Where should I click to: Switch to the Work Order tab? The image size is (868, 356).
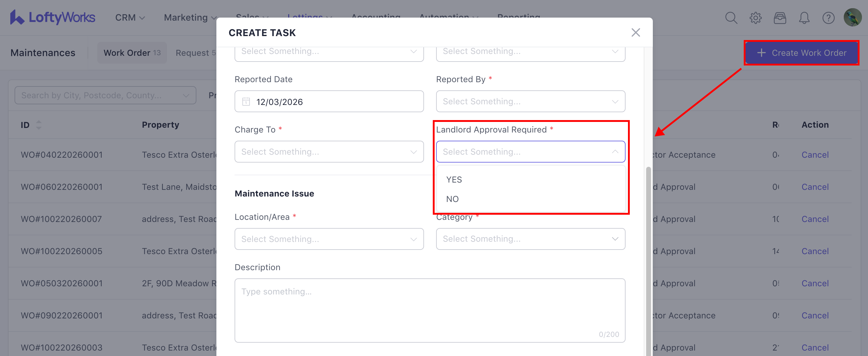(132, 53)
